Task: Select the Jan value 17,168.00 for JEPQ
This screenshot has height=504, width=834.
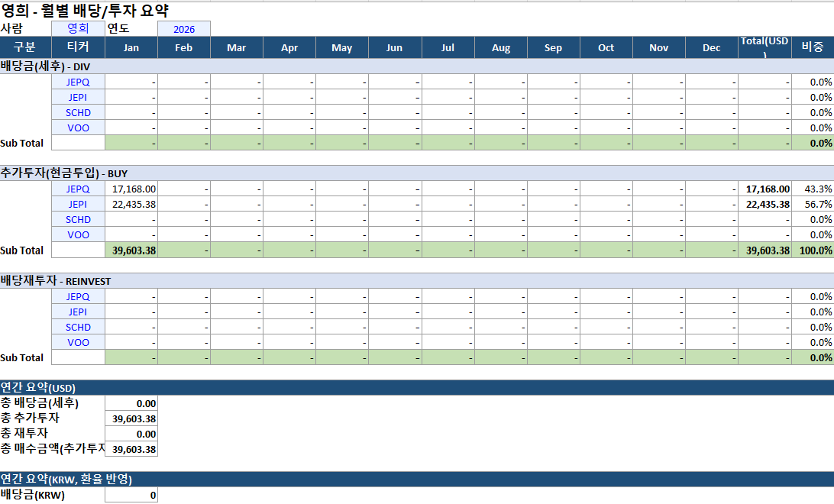Action: 131,189
